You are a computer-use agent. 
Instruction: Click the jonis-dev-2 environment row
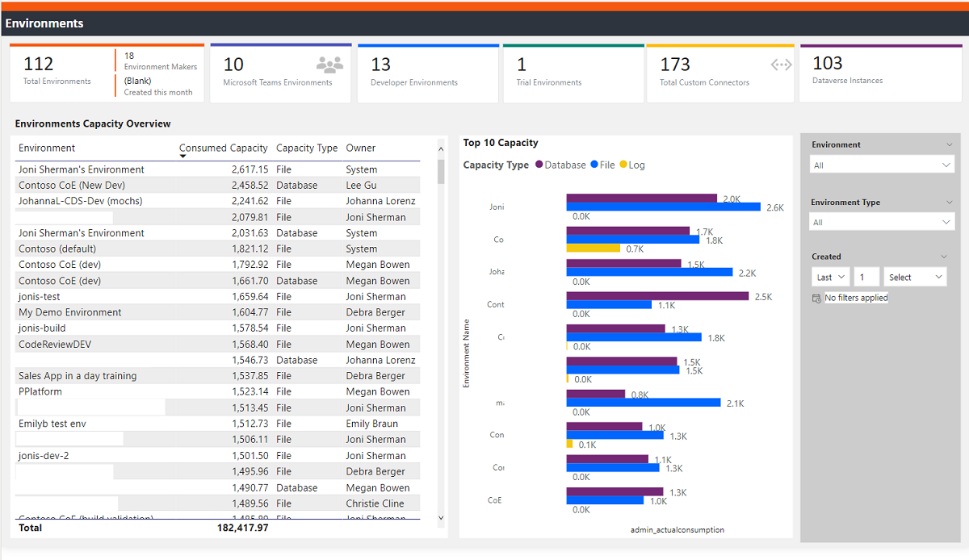218,455
